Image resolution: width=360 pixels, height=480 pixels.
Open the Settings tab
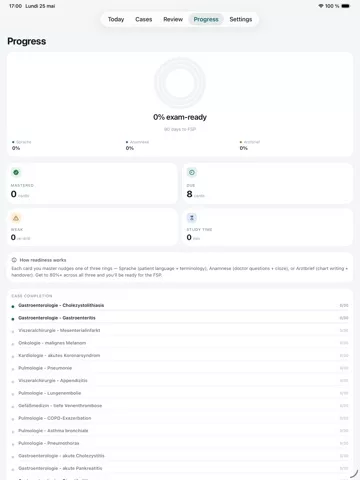click(241, 19)
